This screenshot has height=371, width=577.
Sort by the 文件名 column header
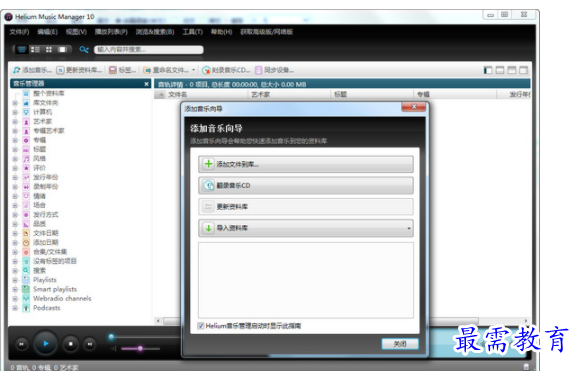click(x=207, y=95)
